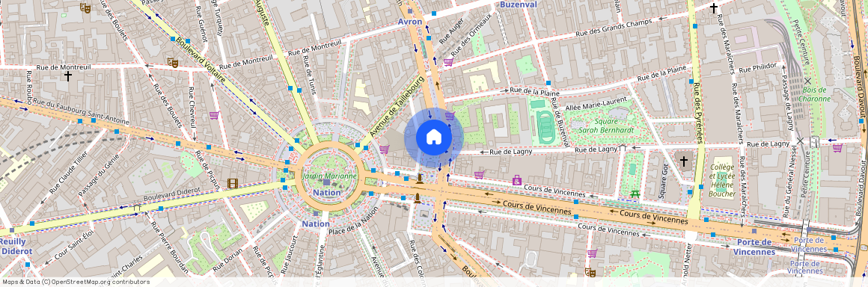Click the Rue Jaucourt label
The height and width of the screenshot is (287, 868).
coord(289,255)
